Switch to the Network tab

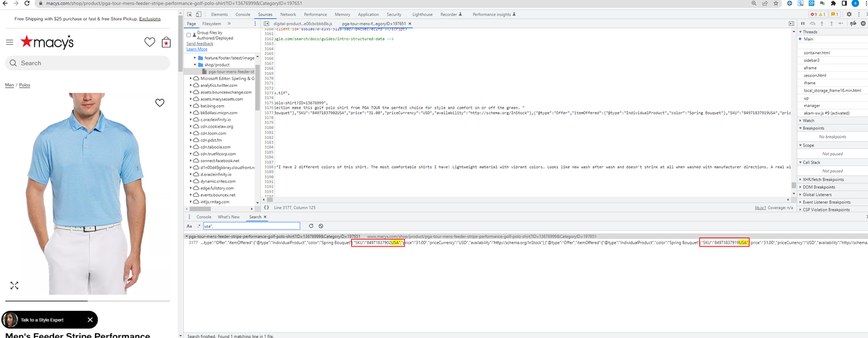pyautogui.click(x=288, y=14)
